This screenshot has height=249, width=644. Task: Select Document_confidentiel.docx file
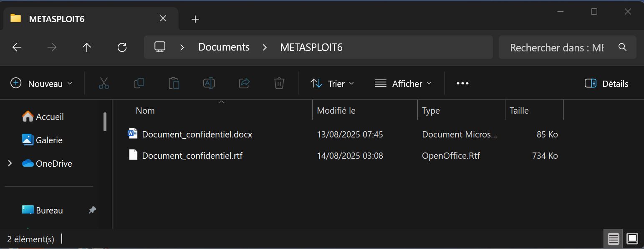(x=197, y=135)
